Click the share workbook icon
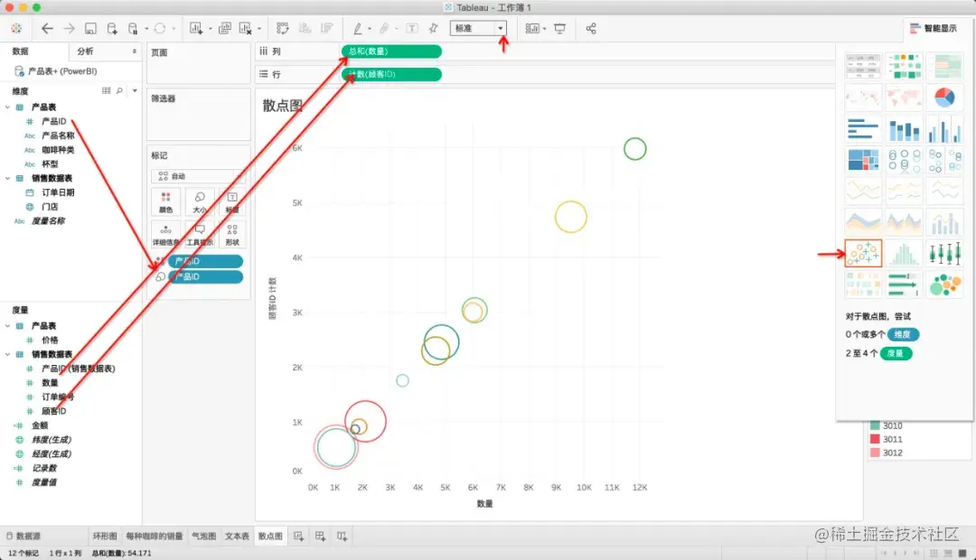Screen dimensions: 976x560 pyautogui.click(x=591, y=29)
